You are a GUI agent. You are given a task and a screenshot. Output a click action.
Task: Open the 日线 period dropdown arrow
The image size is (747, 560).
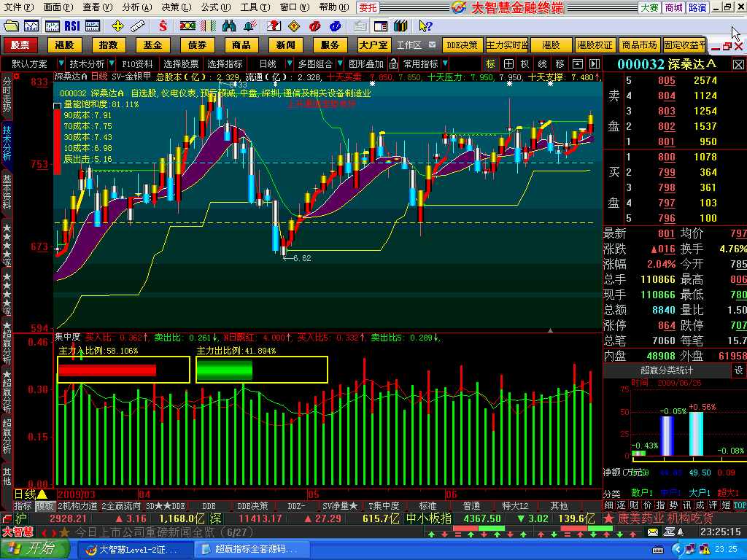(x=289, y=63)
